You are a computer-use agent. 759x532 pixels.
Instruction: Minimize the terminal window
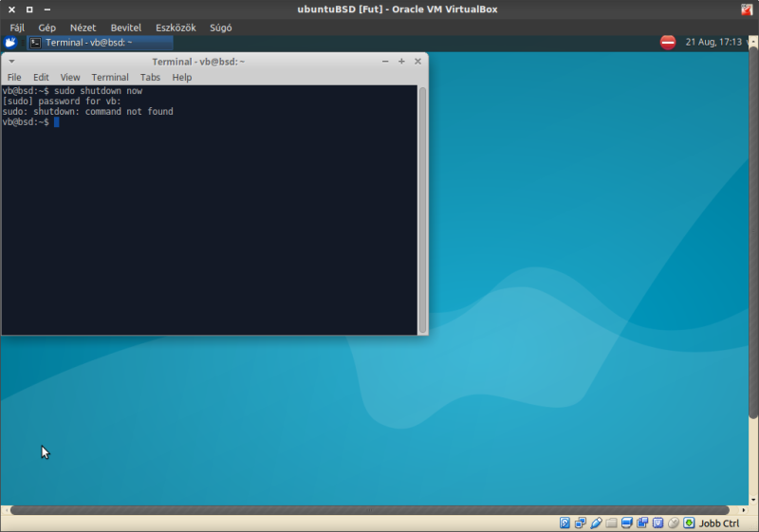385,62
